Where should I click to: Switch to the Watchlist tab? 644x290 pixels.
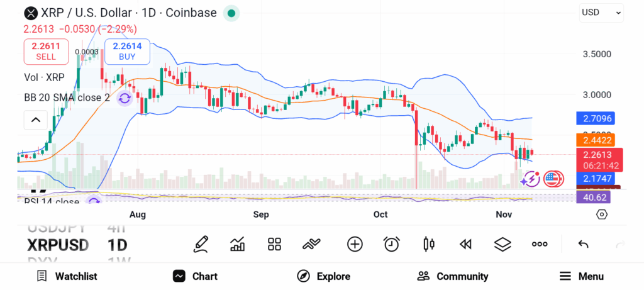coord(67,276)
